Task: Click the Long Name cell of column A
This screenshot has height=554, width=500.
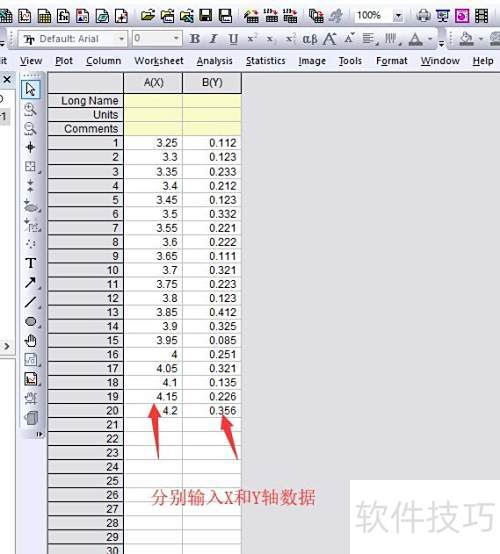Action: (153, 101)
